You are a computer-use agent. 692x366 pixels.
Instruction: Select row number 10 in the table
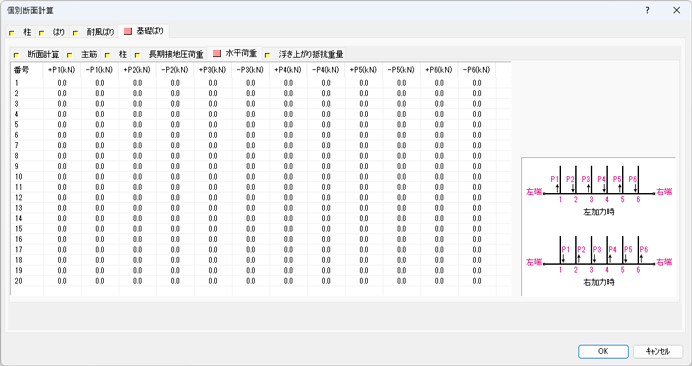(x=19, y=177)
